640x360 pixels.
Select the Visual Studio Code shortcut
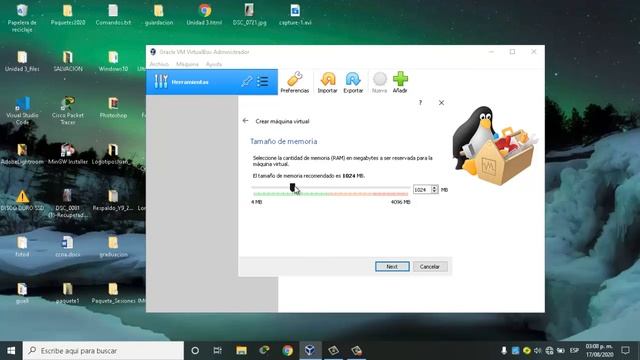point(22,111)
